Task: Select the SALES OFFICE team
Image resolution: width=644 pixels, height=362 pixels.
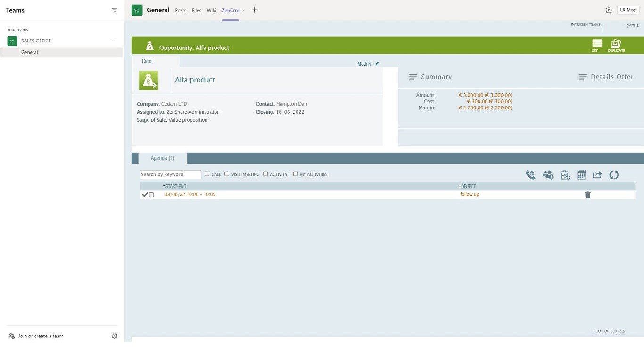Action: [36, 41]
